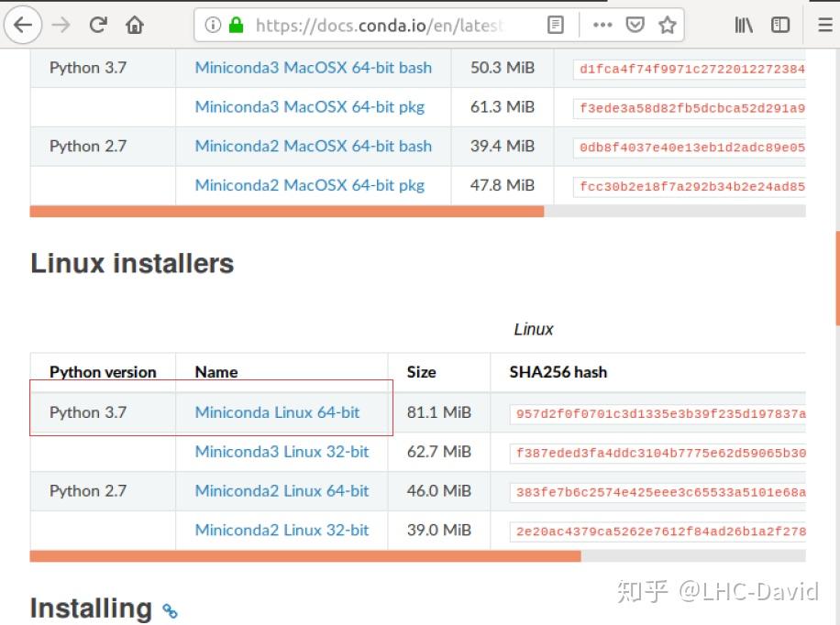Click the Back navigation arrow
840x625 pixels.
(x=23, y=25)
